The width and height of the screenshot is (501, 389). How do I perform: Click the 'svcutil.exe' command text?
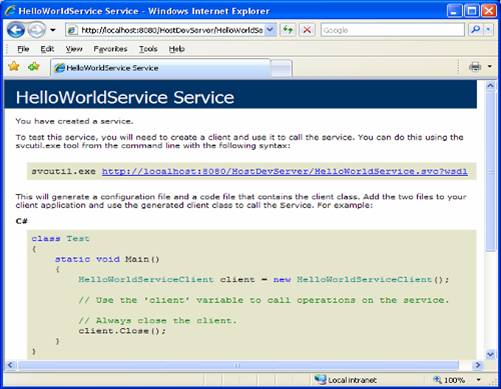click(x=64, y=171)
